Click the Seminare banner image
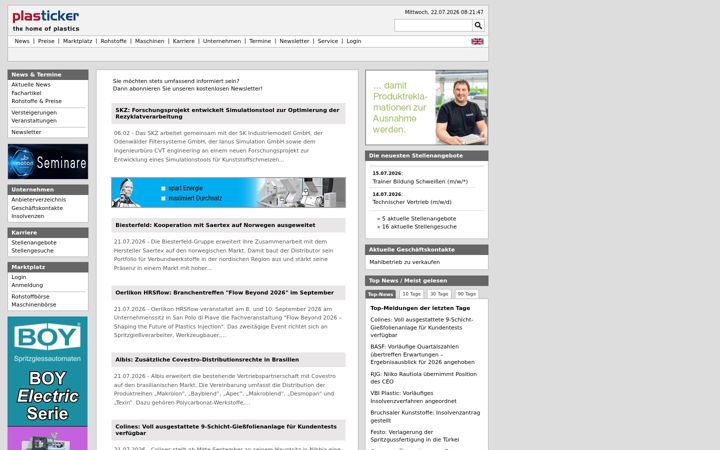 (x=48, y=162)
